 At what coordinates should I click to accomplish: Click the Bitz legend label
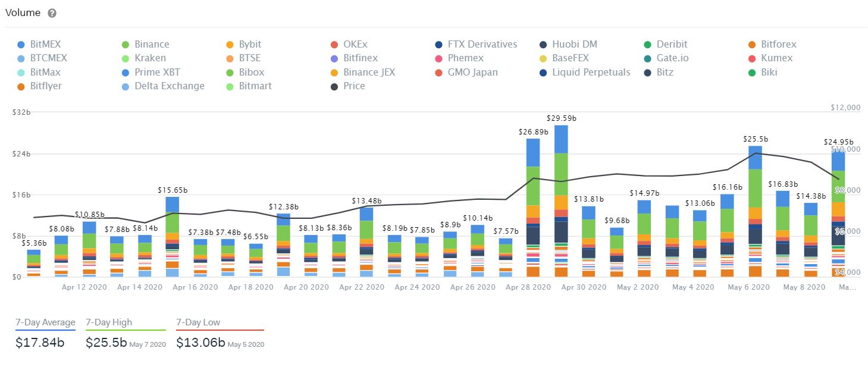666,73
